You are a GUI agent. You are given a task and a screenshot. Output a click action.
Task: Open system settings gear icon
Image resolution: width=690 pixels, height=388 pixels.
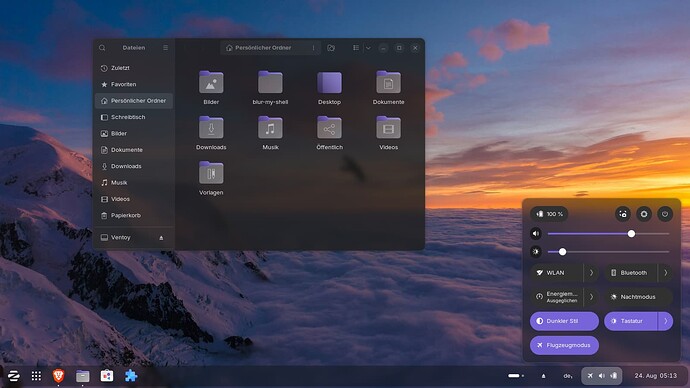click(644, 214)
